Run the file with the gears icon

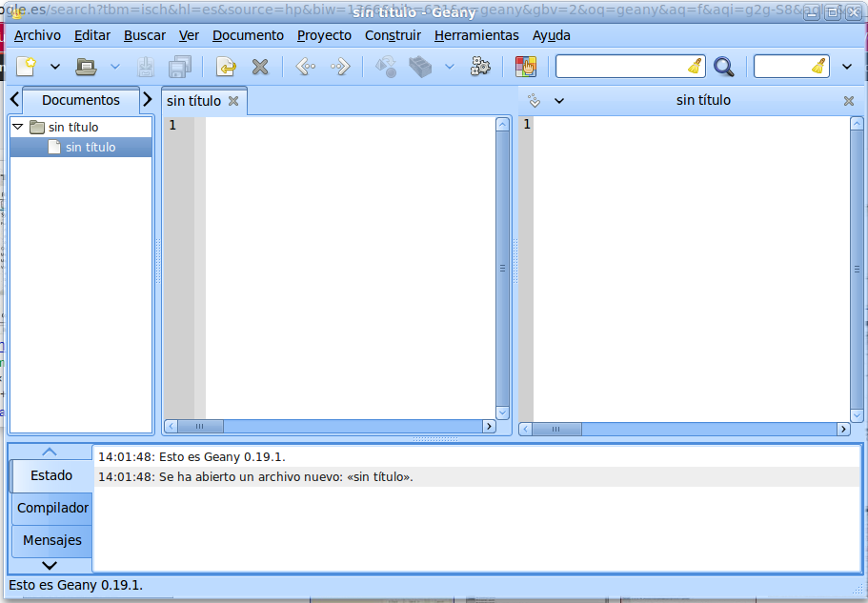[x=480, y=67]
